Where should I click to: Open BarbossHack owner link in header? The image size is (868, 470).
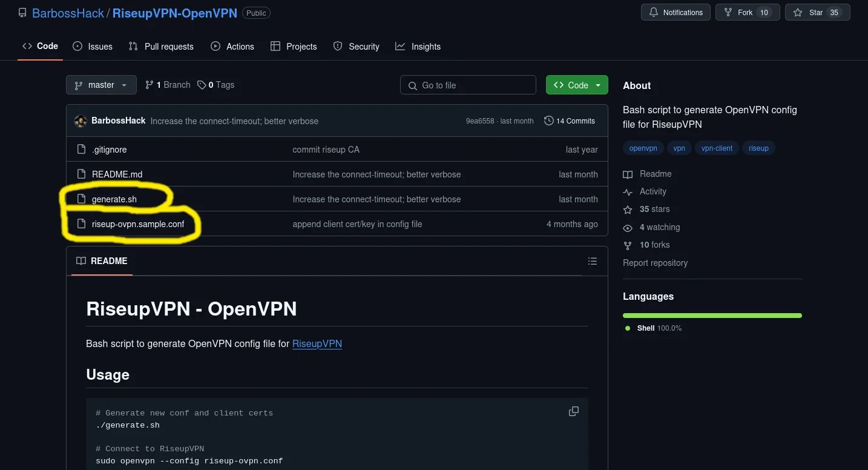(x=68, y=13)
